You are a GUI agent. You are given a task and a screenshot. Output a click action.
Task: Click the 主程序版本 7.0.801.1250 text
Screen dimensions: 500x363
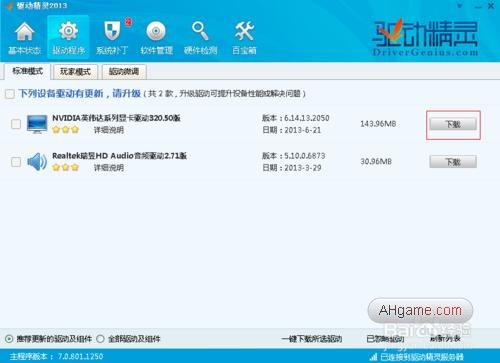point(57,357)
